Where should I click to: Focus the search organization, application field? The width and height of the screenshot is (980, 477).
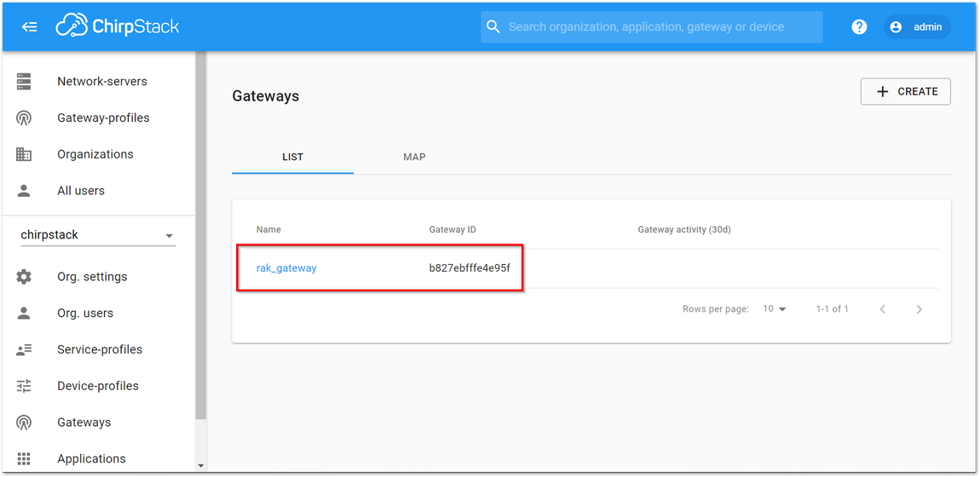click(652, 27)
